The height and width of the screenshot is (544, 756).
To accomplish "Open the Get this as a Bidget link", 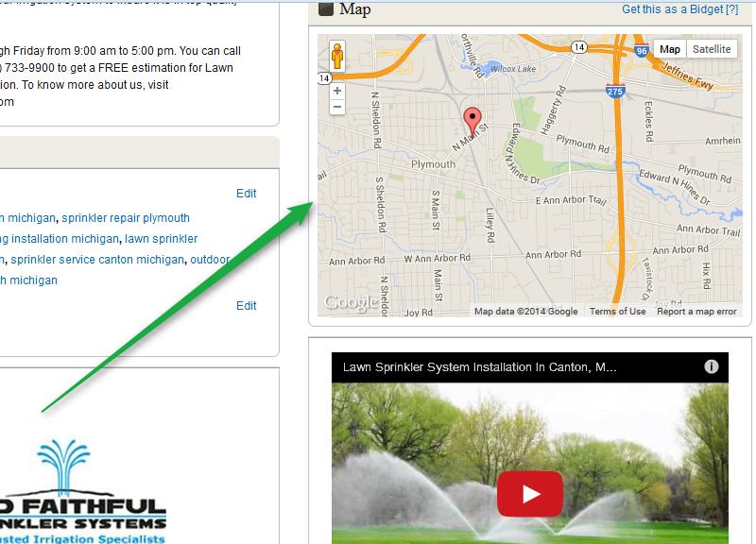I will [x=679, y=9].
